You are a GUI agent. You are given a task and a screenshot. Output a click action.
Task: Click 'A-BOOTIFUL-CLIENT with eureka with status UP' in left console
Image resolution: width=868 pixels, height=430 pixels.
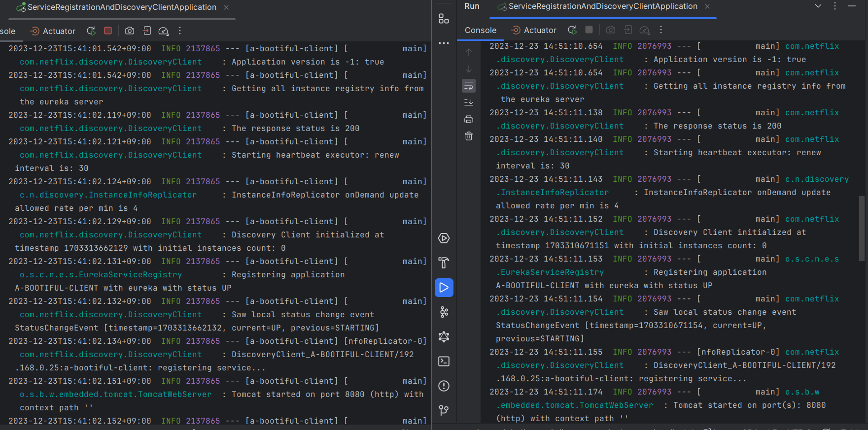123,288
